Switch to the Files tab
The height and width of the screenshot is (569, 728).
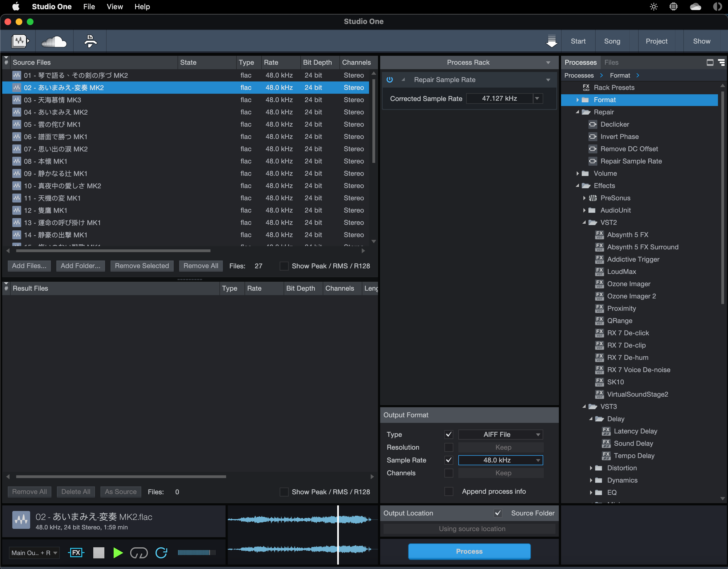611,62
